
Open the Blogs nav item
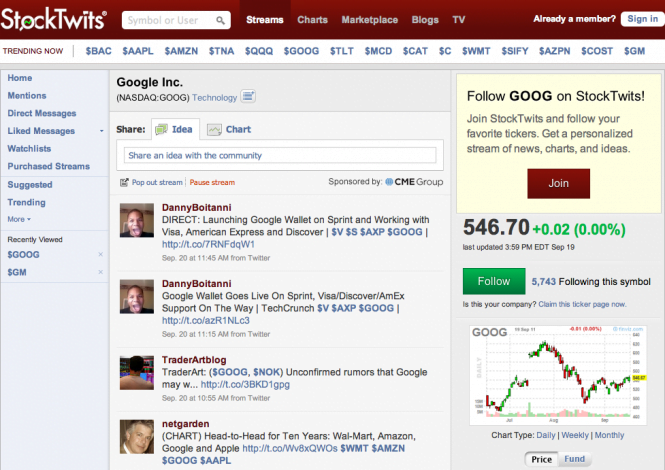coord(424,19)
